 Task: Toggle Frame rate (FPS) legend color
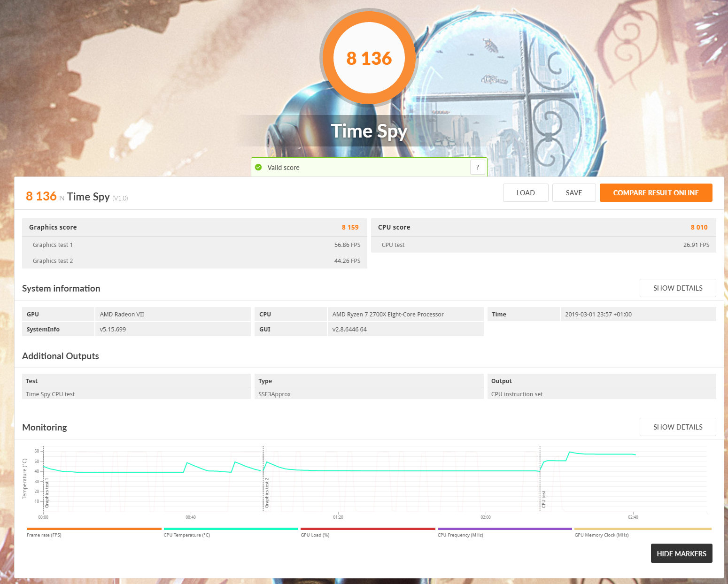point(94,529)
